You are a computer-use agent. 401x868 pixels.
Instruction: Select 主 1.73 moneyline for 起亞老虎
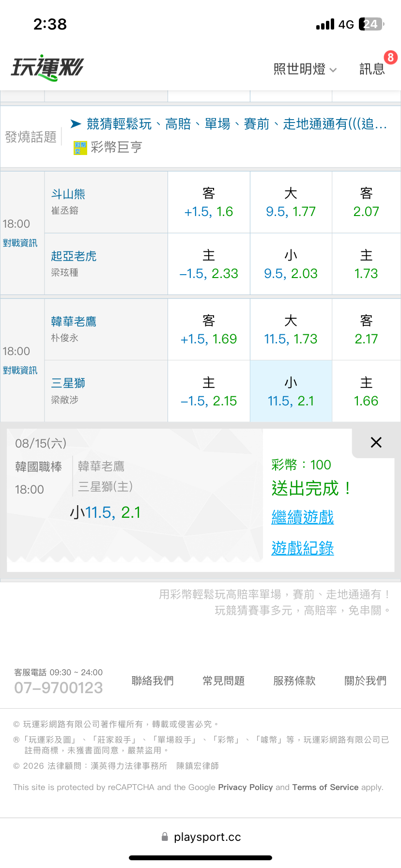[366, 264]
